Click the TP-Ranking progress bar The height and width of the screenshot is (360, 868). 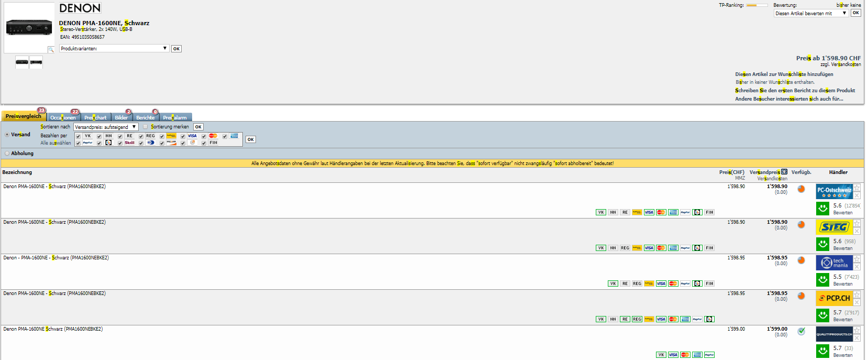pyautogui.click(x=758, y=5)
